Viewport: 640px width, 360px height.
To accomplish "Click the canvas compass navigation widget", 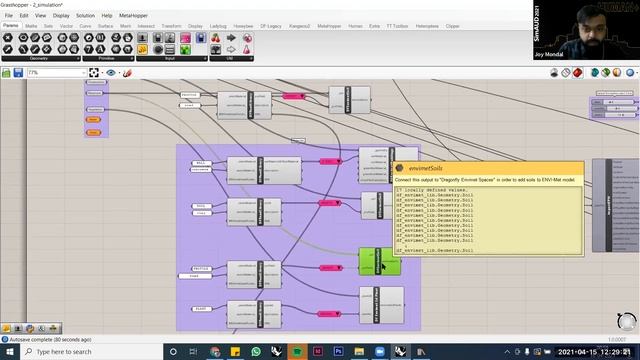I will click(x=627, y=321).
